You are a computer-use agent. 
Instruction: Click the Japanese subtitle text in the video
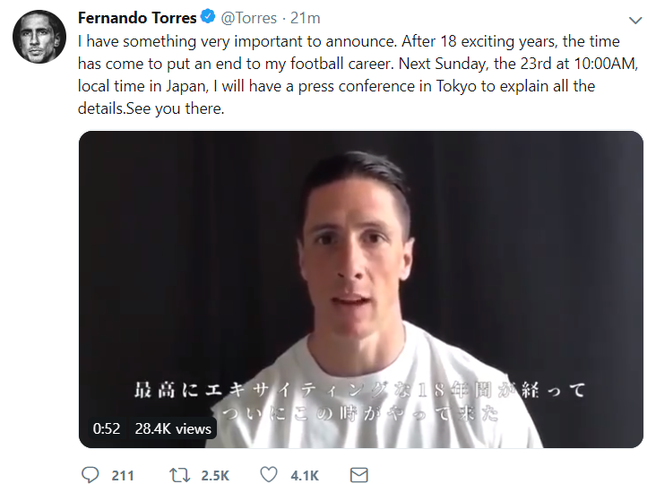click(359, 401)
